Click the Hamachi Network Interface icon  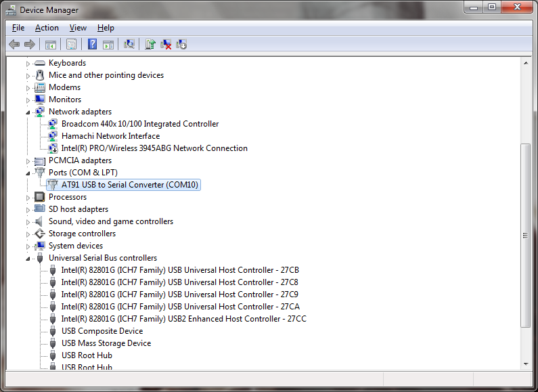53,136
